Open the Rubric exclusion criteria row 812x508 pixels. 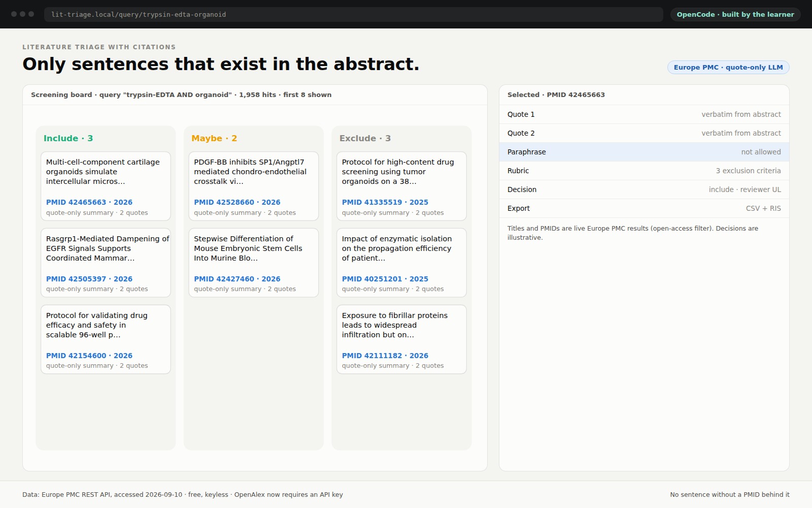tap(644, 171)
